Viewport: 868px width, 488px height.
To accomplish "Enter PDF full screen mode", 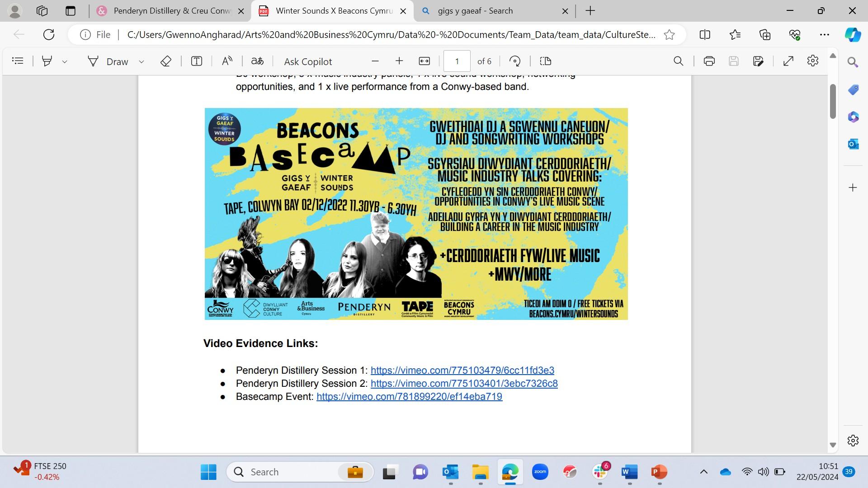I will pyautogui.click(x=788, y=61).
